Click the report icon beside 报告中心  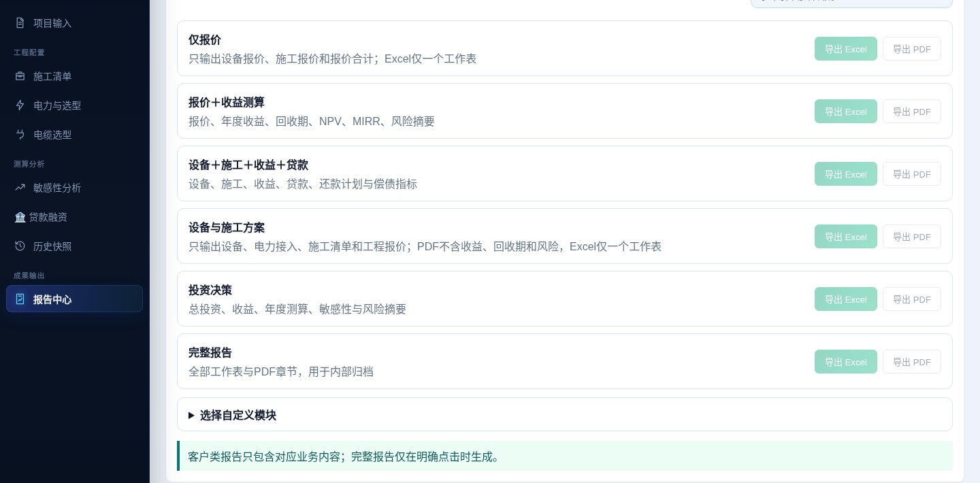[20, 299]
